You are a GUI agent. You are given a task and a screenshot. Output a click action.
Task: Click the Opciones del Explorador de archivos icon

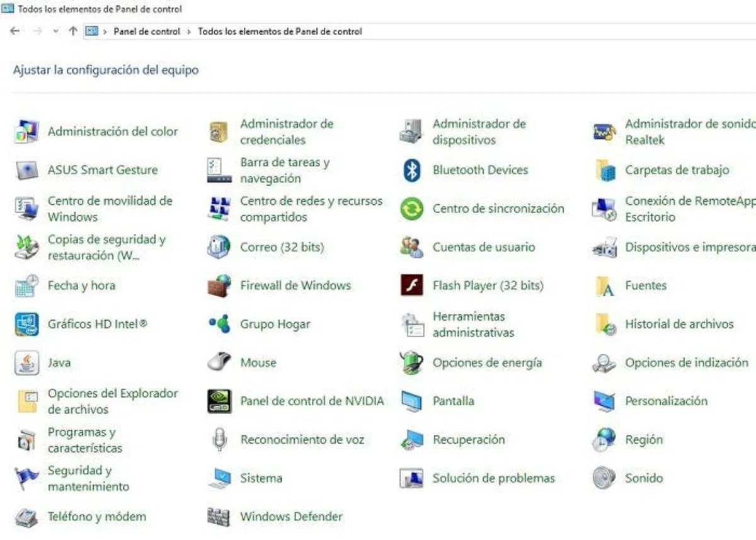(26, 401)
